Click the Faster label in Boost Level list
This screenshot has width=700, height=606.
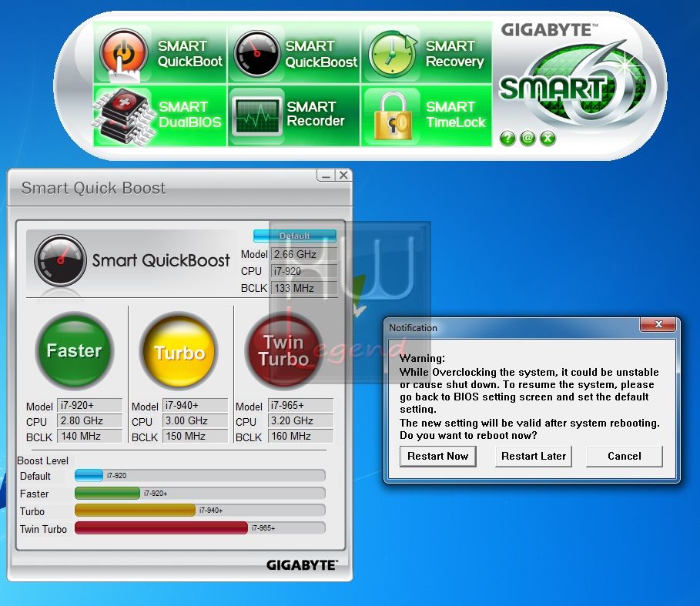(x=35, y=494)
